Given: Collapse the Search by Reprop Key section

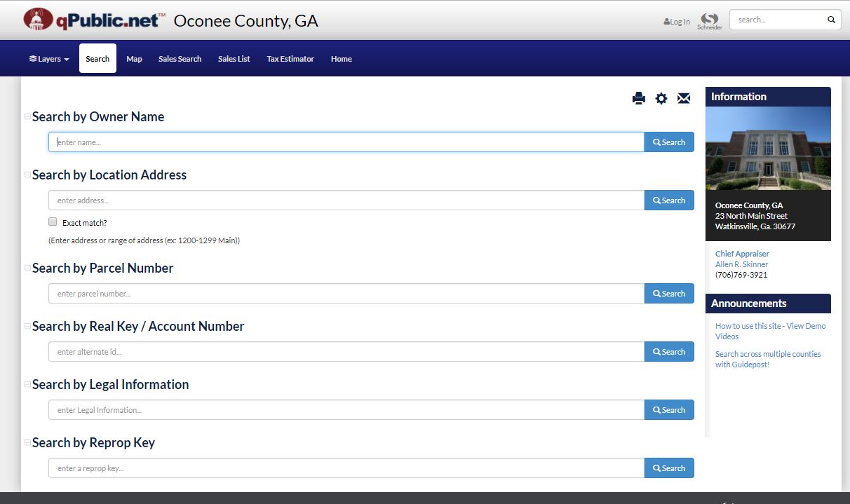Looking at the screenshot, I should [27, 442].
